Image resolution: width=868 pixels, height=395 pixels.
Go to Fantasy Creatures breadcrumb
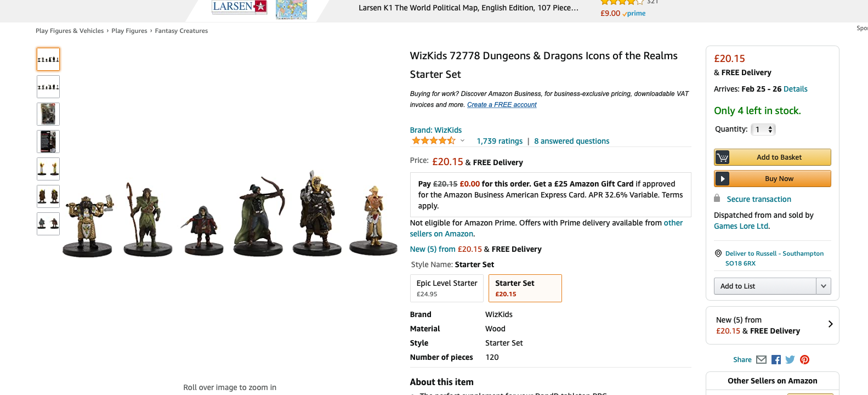(x=181, y=31)
